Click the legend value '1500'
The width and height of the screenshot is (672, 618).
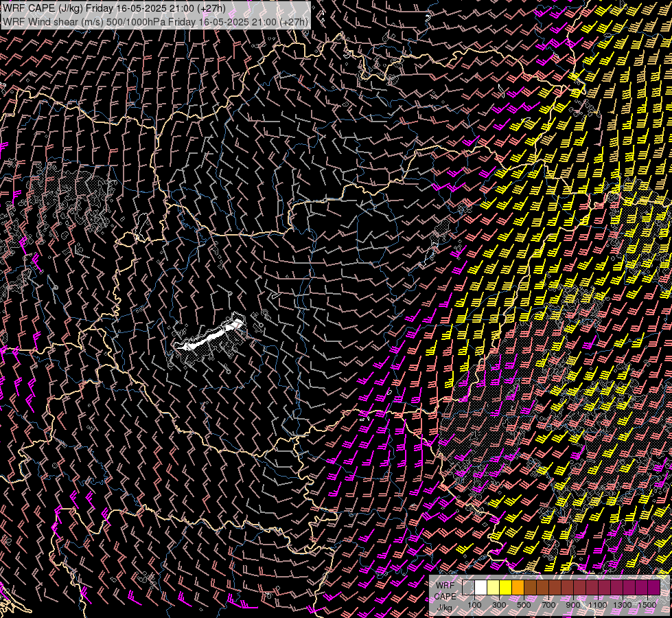coord(647,605)
